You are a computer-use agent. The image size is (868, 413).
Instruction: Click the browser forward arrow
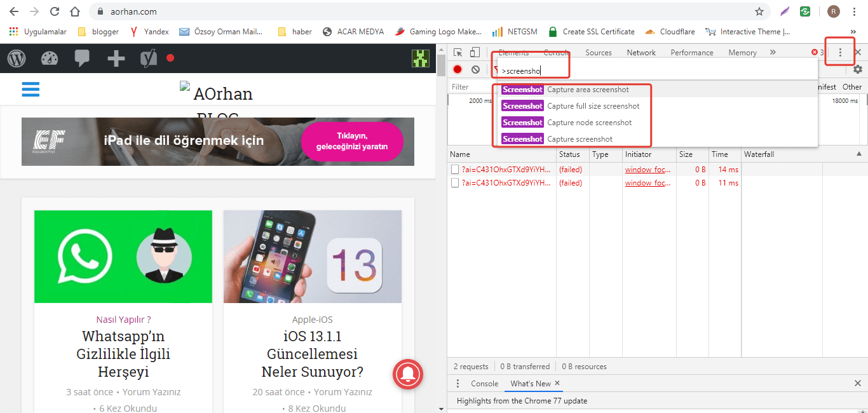click(x=34, y=11)
